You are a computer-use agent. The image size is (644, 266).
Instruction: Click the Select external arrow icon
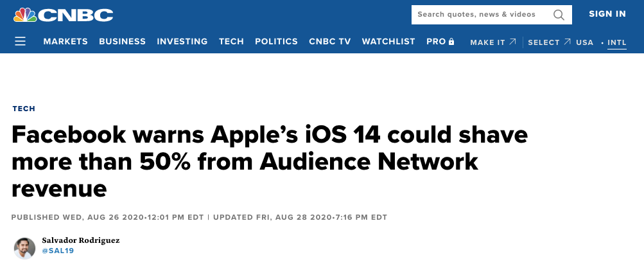[x=567, y=42]
